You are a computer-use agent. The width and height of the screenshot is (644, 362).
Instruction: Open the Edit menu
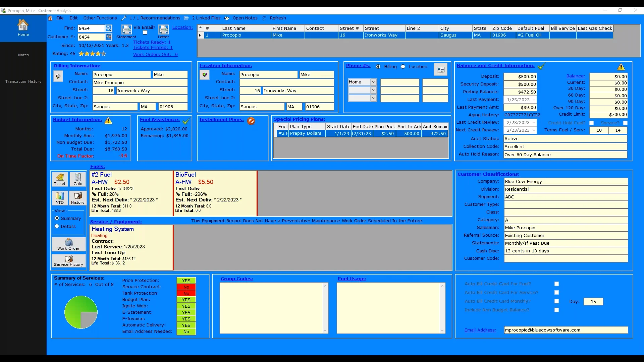tap(73, 18)
